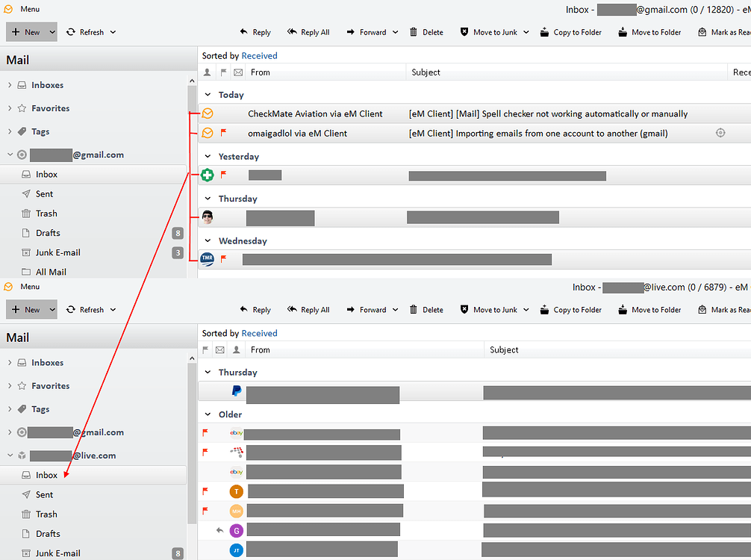
Task: Click the Move to Junk icon
Action: coord(463,32)
